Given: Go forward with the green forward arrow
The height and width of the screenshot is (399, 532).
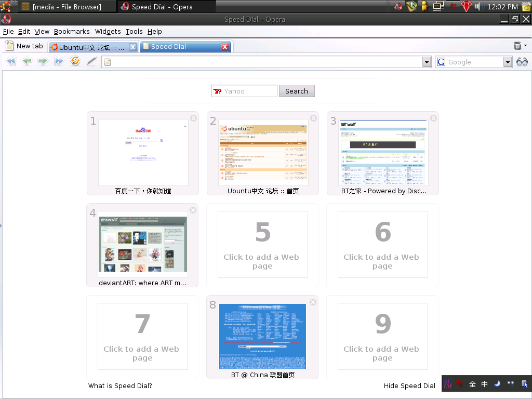Looking at the screenshot, I should 43,61.
